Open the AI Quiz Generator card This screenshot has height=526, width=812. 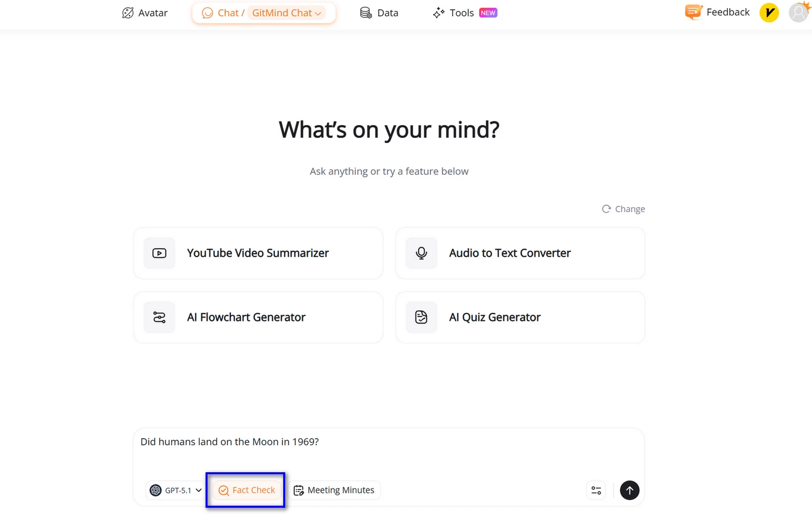(x=520, y=318)
